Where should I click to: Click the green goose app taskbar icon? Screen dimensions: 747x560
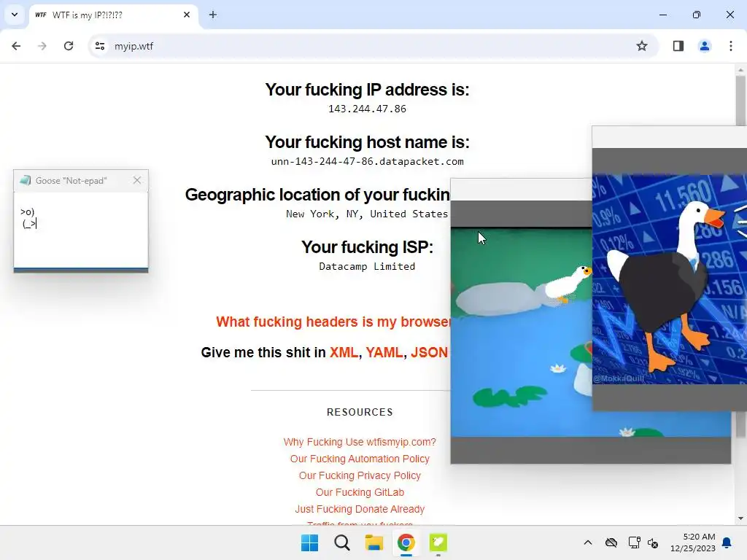(438, 542)
